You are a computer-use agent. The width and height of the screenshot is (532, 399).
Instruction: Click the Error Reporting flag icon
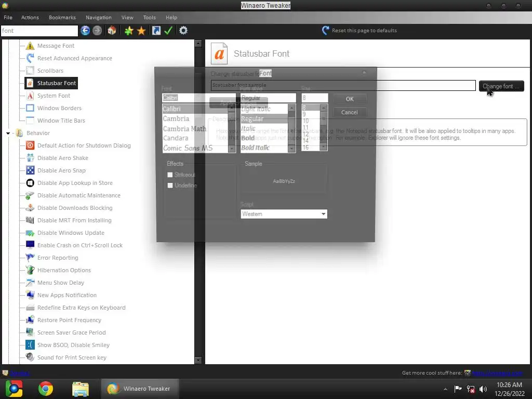(30, 258)
